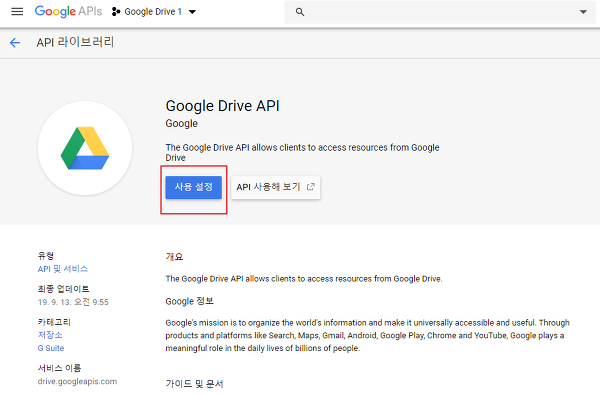Click the Google APIs logo
600x397 pixels.
pos(68,11)
